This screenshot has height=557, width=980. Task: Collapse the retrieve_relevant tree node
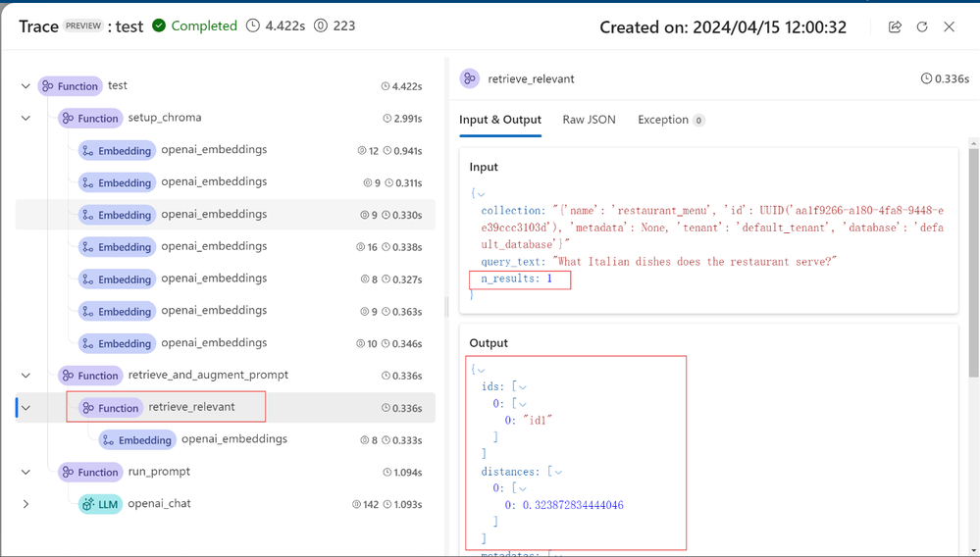point(26,408)
